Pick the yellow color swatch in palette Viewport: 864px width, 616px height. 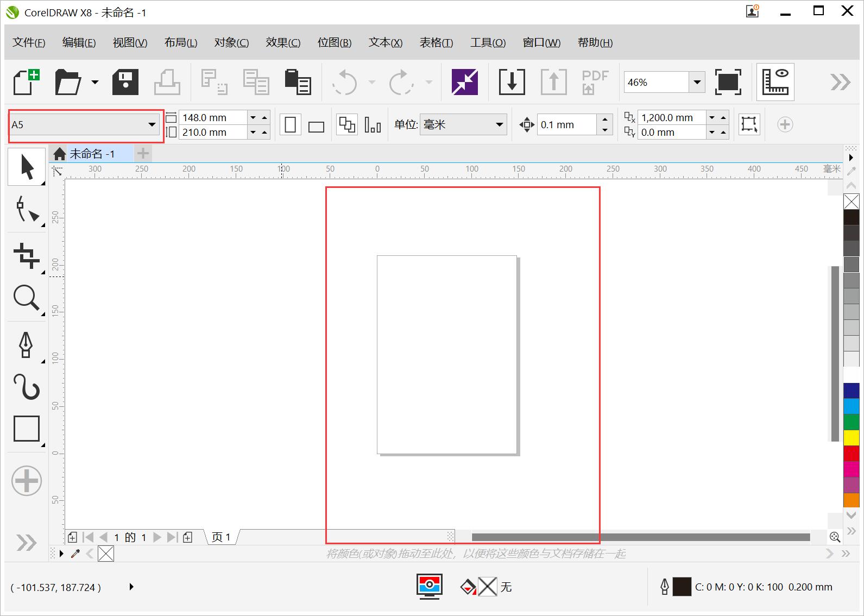pos(852,437)
